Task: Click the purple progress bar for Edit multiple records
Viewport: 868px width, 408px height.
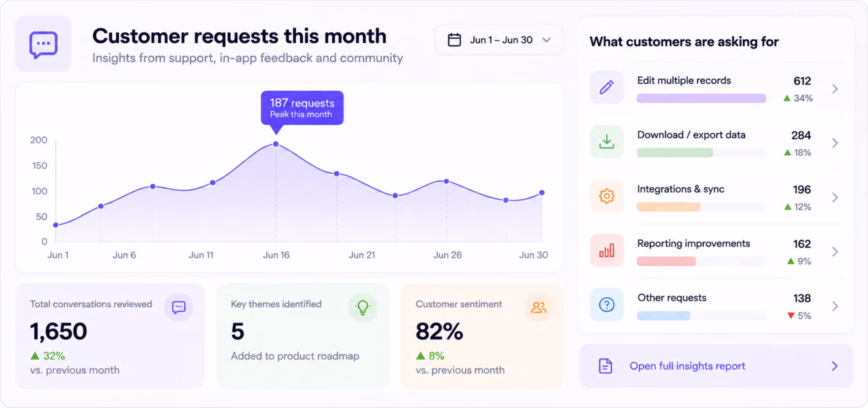Action: pyautogui.click(x=701, y=99)
